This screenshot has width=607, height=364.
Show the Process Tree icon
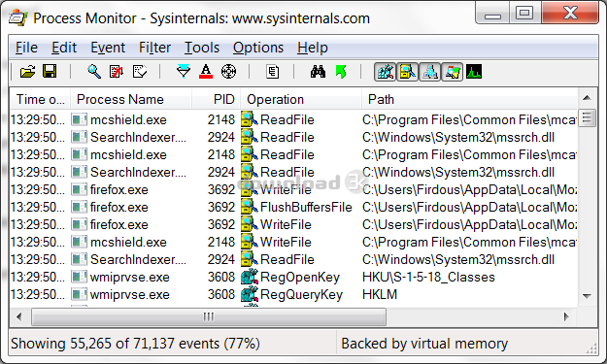[x=273, y=72]
